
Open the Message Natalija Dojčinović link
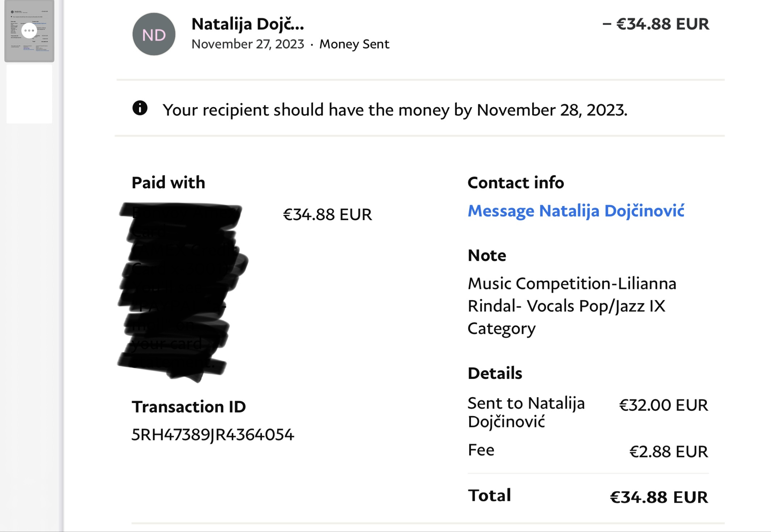(576, 211)
